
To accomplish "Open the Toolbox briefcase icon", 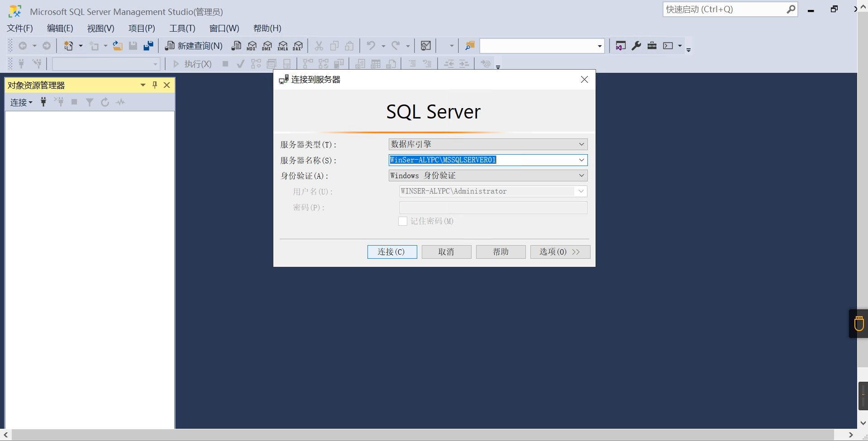I will coord(652,46).
